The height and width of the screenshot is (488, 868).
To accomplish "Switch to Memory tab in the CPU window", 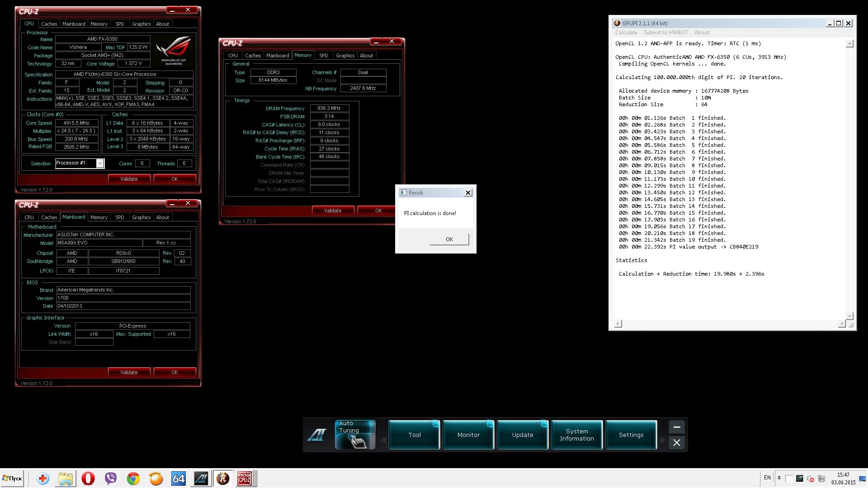I will 99,24.
